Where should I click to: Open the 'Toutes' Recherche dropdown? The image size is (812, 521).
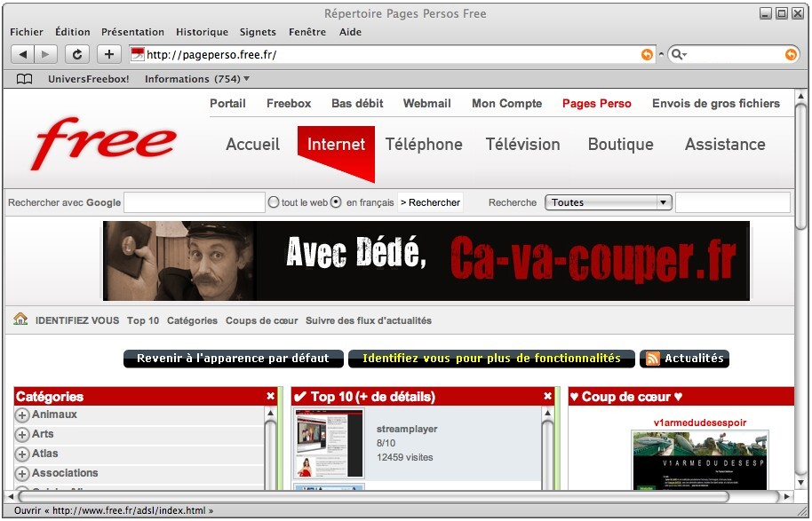[x=608, y=202]
